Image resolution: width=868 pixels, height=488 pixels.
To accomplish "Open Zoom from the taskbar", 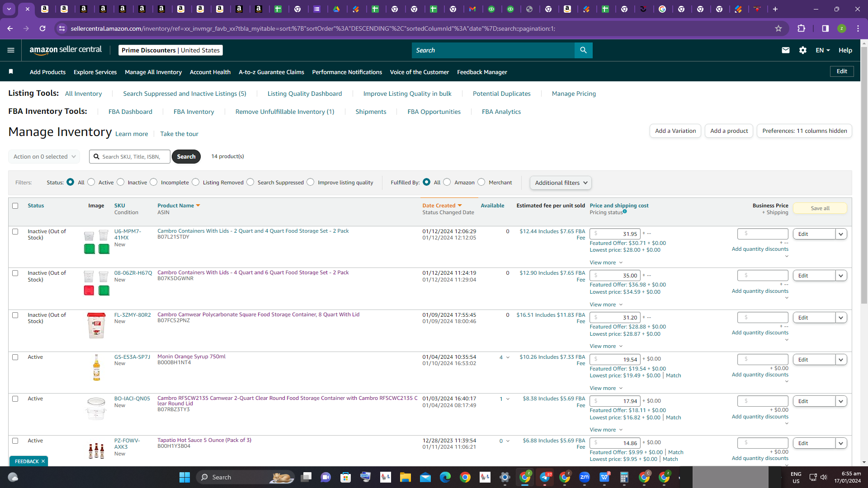I will [x=585, y=477].
